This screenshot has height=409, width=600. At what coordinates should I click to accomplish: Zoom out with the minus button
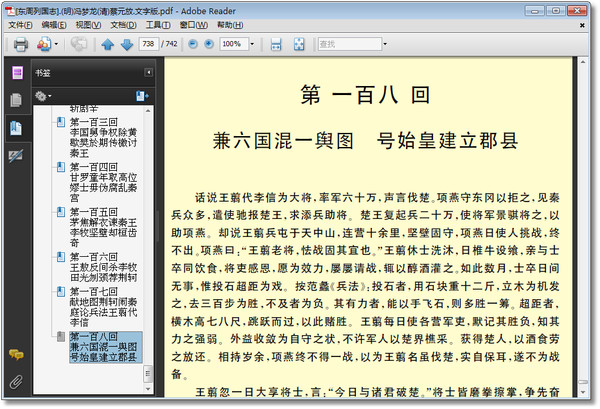coord(193,44)
